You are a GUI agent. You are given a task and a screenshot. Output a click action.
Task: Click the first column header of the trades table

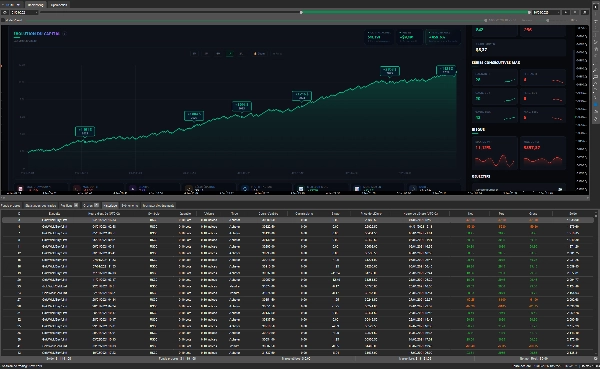click(x=19, y=214)
